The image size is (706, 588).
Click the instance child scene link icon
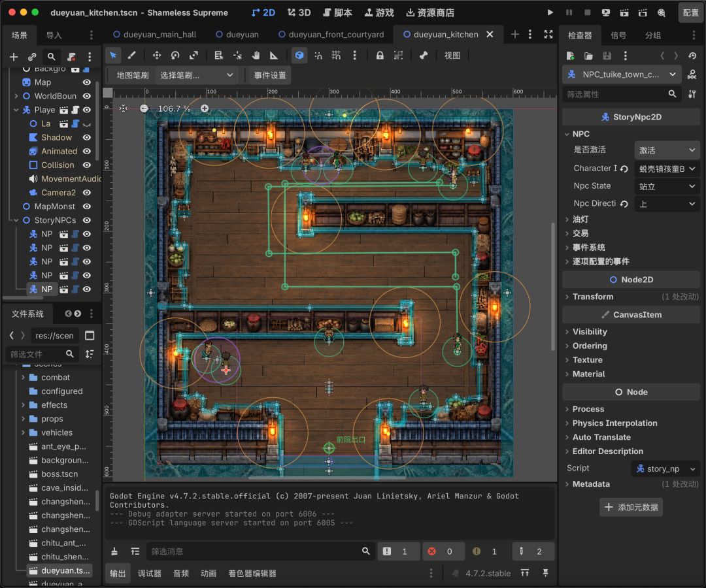pyautogui.click(x=32, y=57)
